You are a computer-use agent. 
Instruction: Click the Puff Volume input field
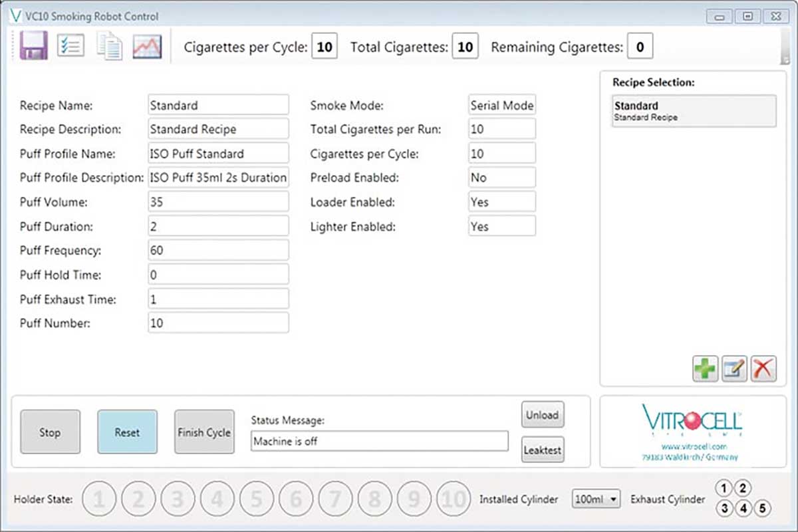(x=218, y=202)
